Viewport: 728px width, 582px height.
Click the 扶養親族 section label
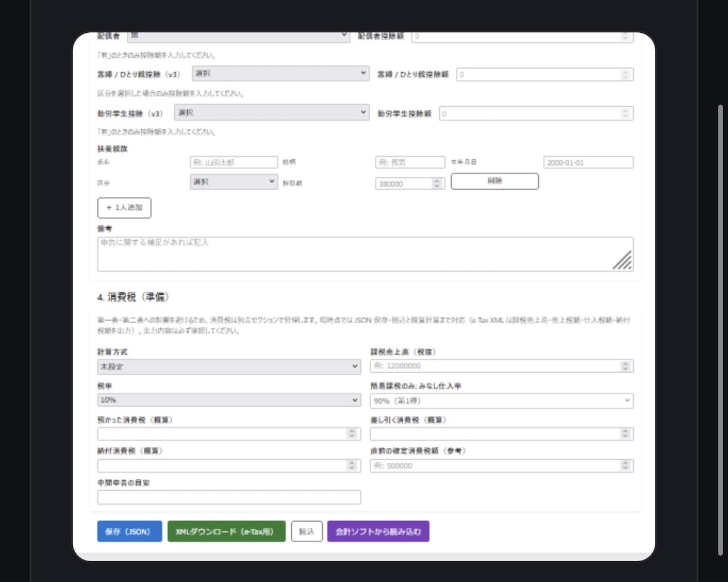coord(112,148)
